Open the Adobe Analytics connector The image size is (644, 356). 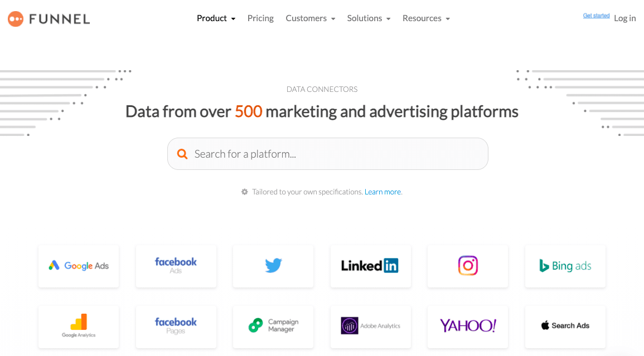tap(370, 326)
